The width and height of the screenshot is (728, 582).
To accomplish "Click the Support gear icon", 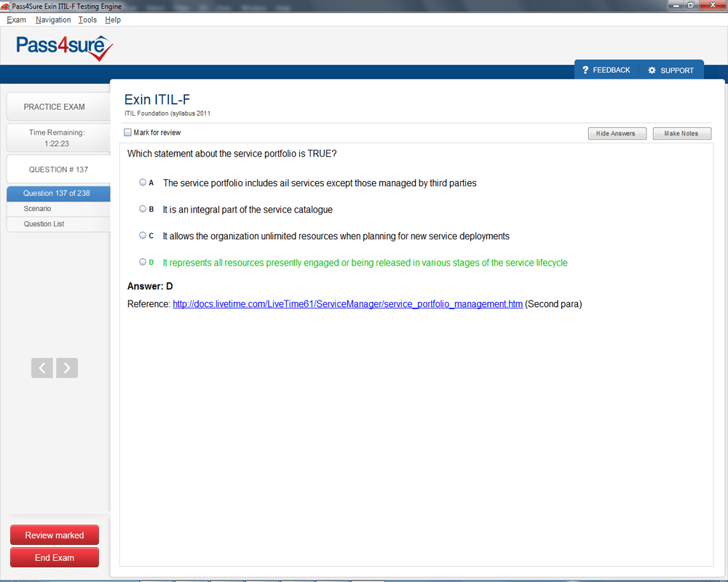I will coord(652,70).
